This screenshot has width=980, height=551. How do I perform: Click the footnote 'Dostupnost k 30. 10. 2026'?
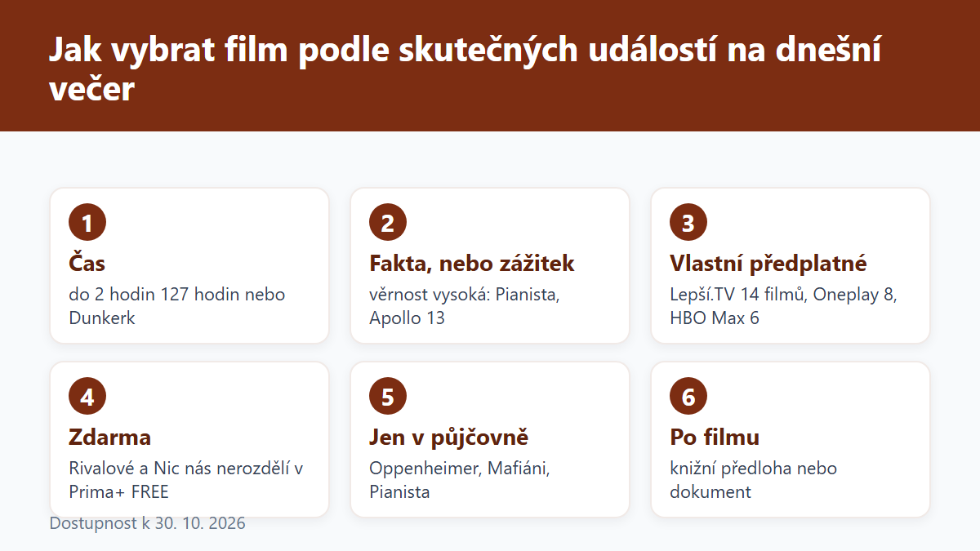148,523
